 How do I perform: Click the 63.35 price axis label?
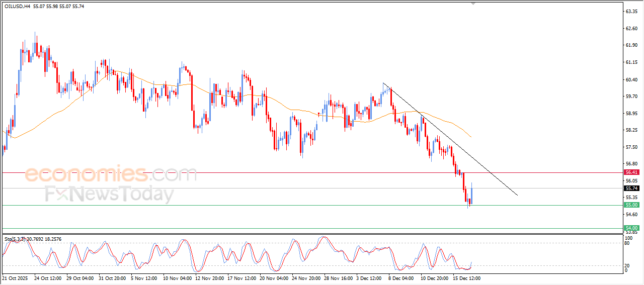pyautogui.click(x=631, y=11)
